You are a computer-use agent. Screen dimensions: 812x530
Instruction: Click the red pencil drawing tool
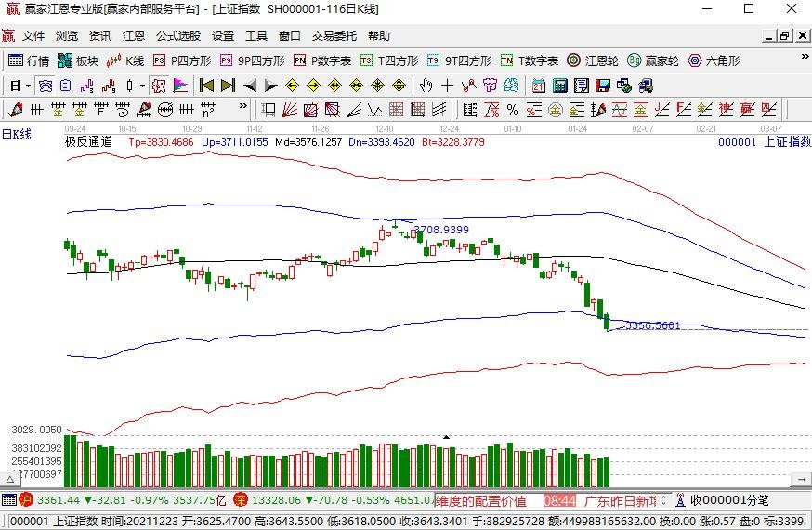click(16, 110)
